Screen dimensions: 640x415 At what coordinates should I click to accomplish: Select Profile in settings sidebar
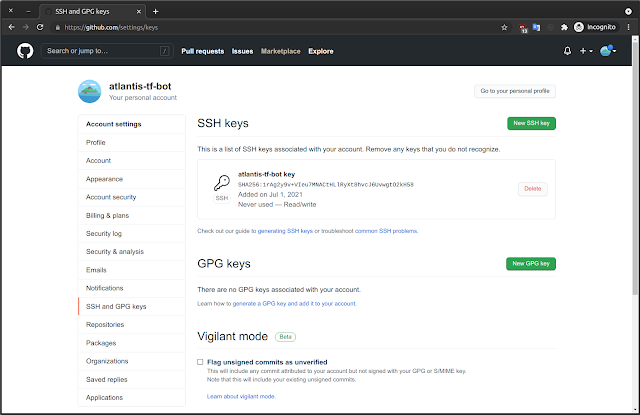point(131,142)
